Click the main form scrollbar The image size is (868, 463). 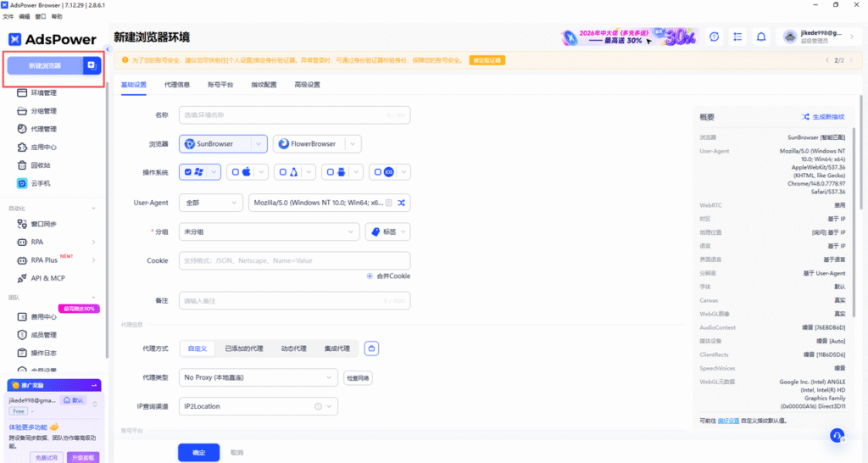[861, 153]
